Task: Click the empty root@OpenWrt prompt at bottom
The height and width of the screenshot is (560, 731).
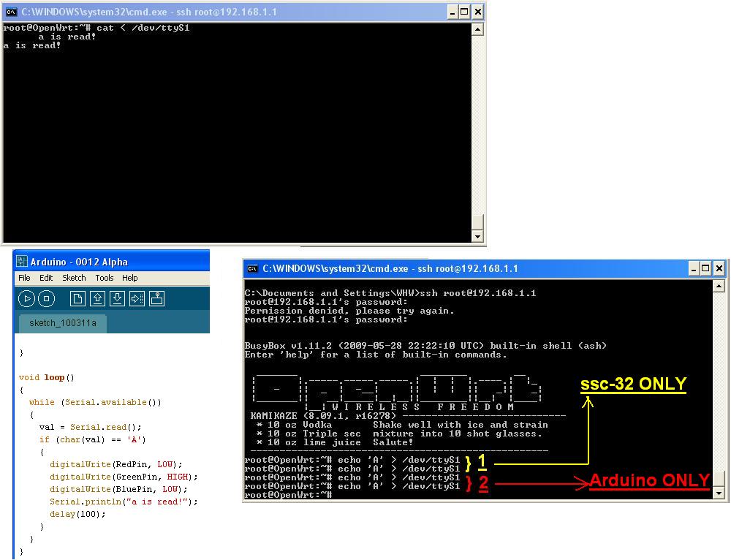Action: tap(288, 495)
